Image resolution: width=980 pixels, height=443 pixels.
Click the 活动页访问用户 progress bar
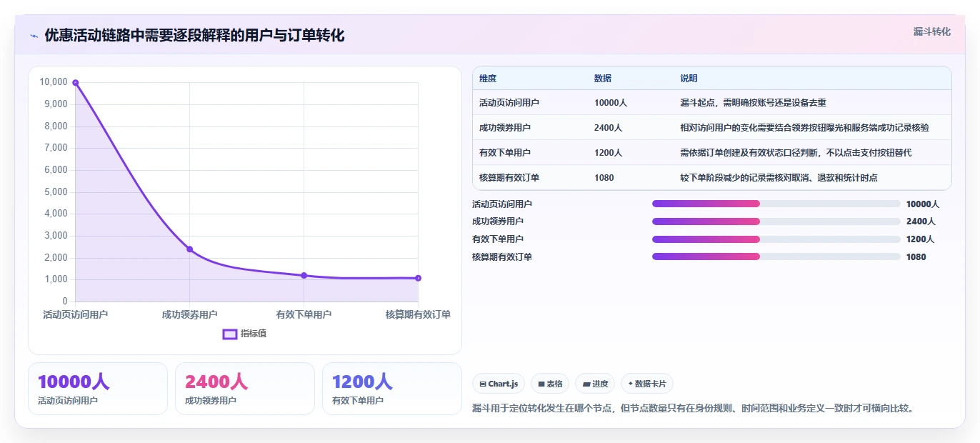click(776, 204)
